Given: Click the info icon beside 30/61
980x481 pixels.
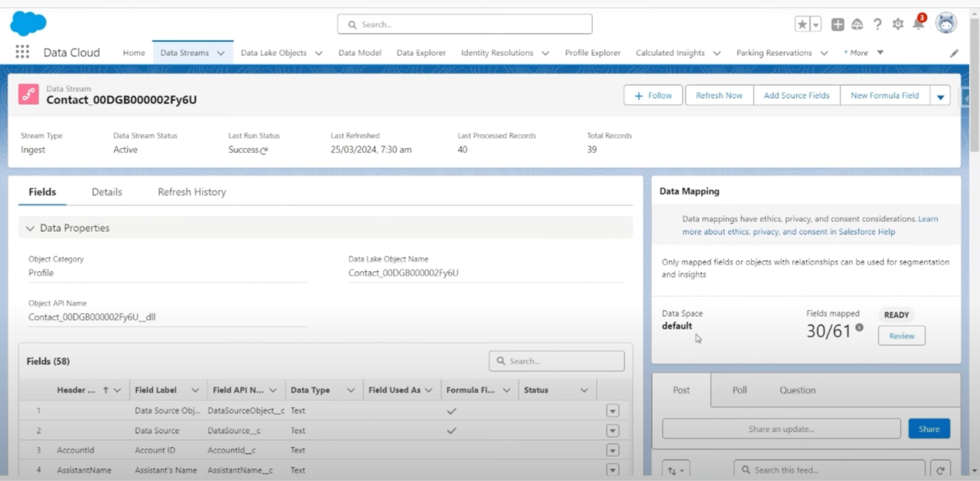Looking at the screenshot, I should click(x=859, y=327).
